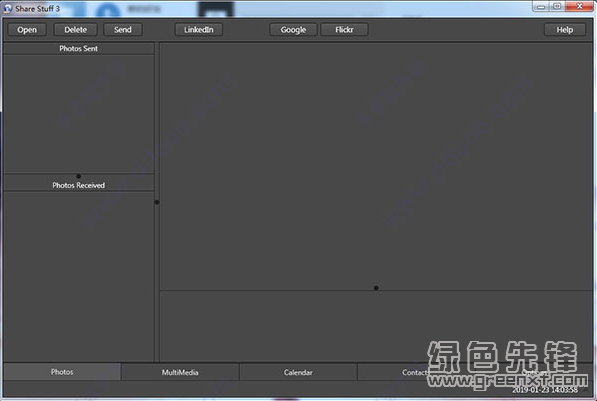Click the main photo preview area

click(376, 166)
